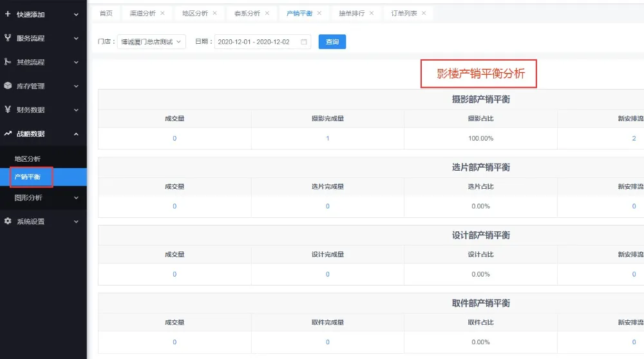Open the calendar icon in date field
The image size is (644, 359).
(x=305, y=42)
